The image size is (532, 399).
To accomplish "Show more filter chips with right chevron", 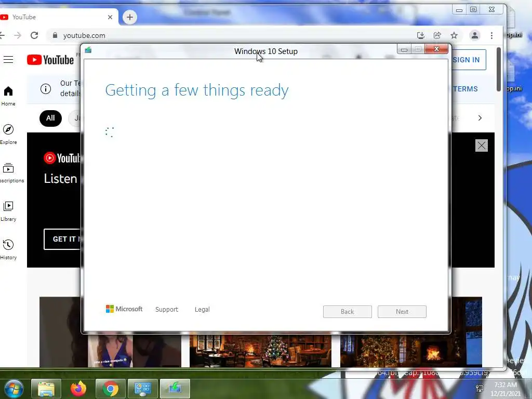I will (480, 118).
